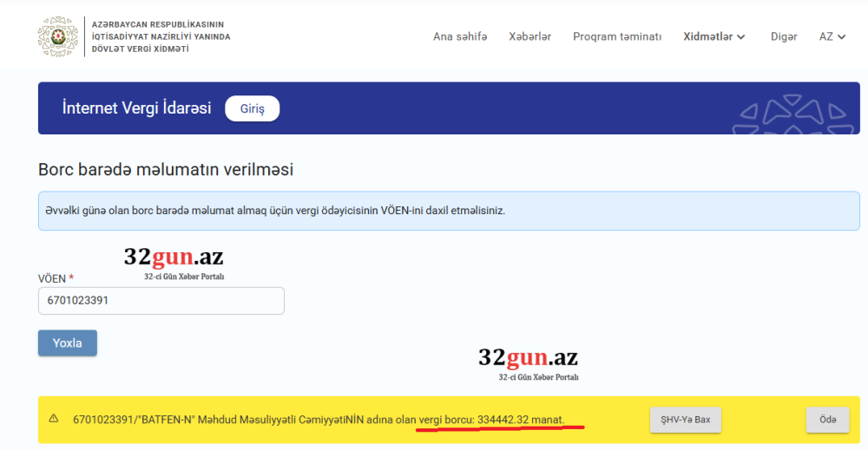
Task: Open the Digər menu item
Action: point(784,36)
